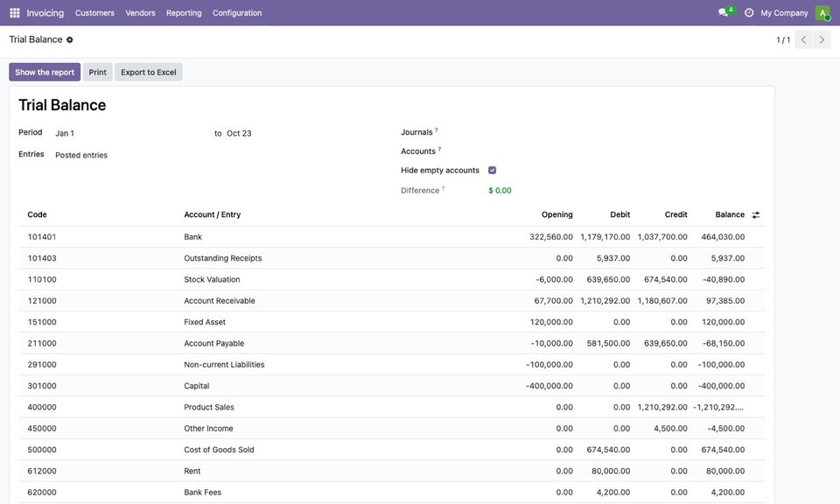This screenshot has width=840, height=504.
Task: Open the Product Sales row
Action: [392, 407]
